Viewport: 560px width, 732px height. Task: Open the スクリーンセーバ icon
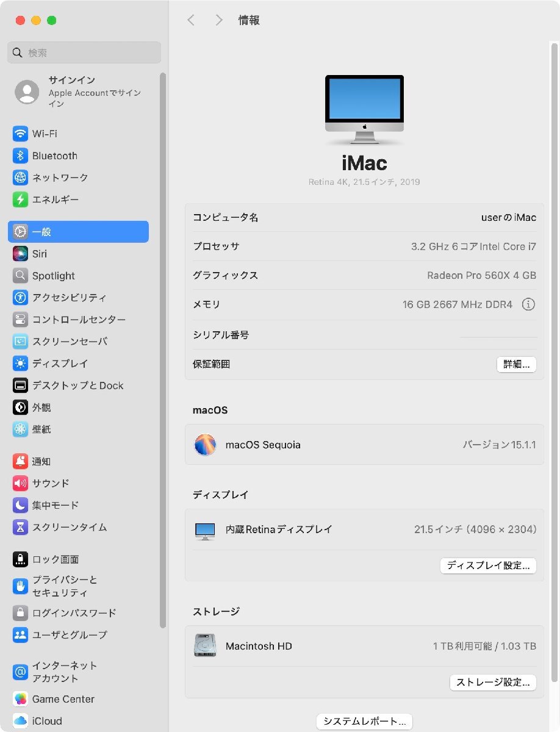[x=21, y=342]
